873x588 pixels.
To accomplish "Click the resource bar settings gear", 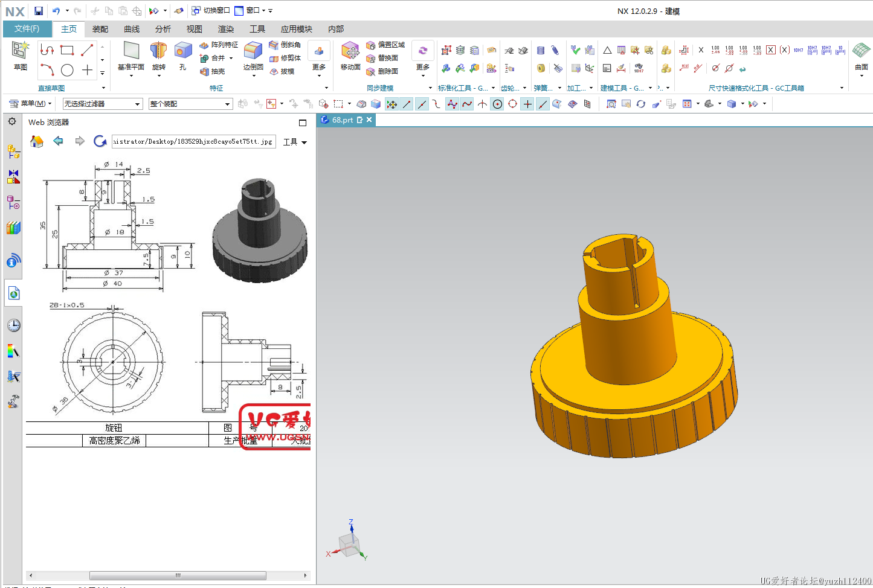I will [12, 121].
